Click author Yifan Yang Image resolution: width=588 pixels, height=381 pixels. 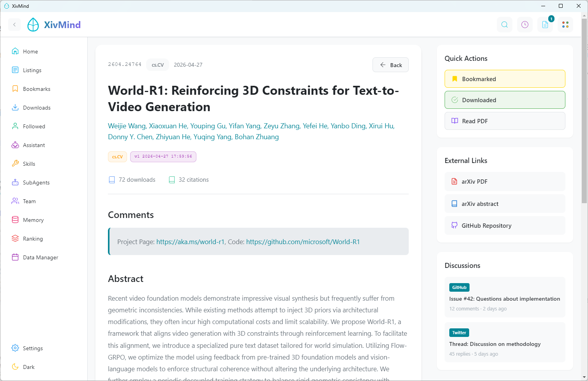tap(245, 126)
